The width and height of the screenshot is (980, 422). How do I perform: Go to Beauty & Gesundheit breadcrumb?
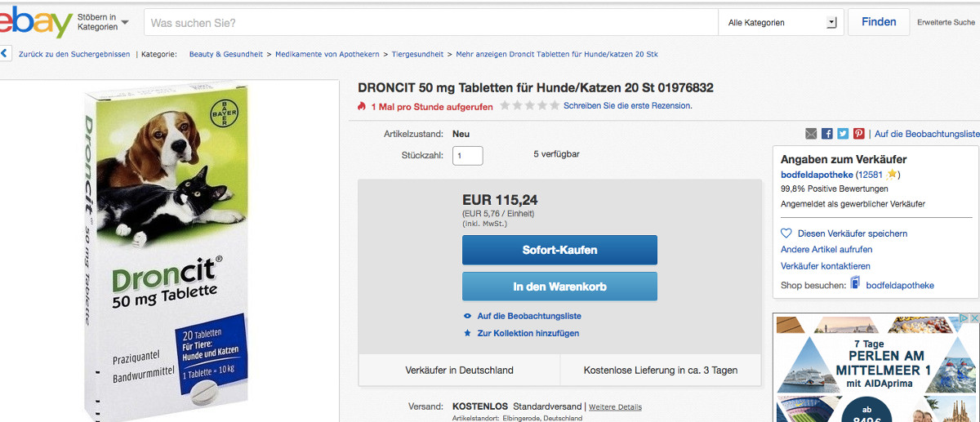point(225,55)
